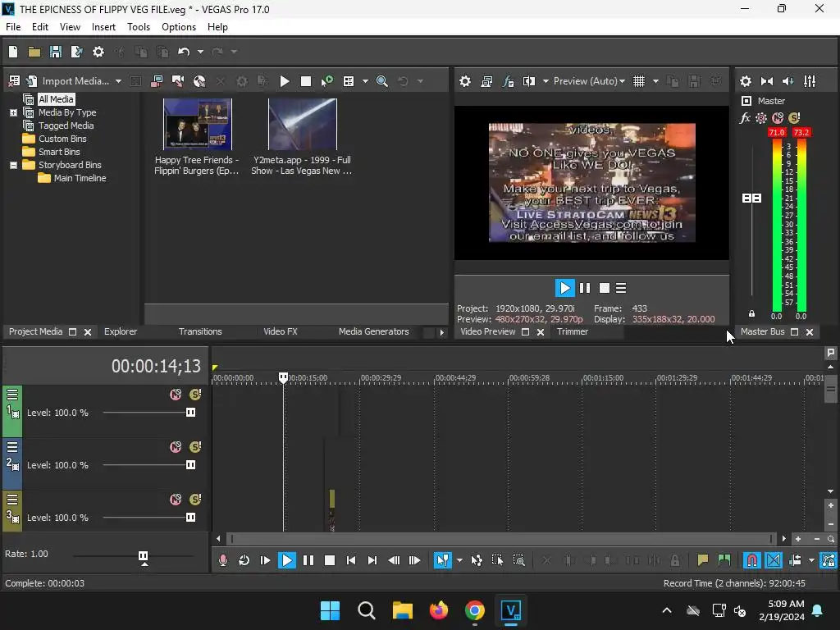Open track 2 hamburger menu
The height and width of the screenshot is (630, 840).
[11, 447]
